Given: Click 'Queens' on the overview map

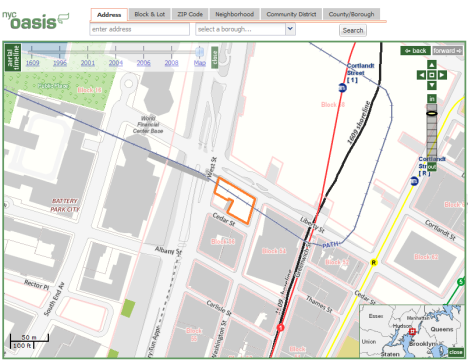Looking at the screenshot, I should coord(442,329).
